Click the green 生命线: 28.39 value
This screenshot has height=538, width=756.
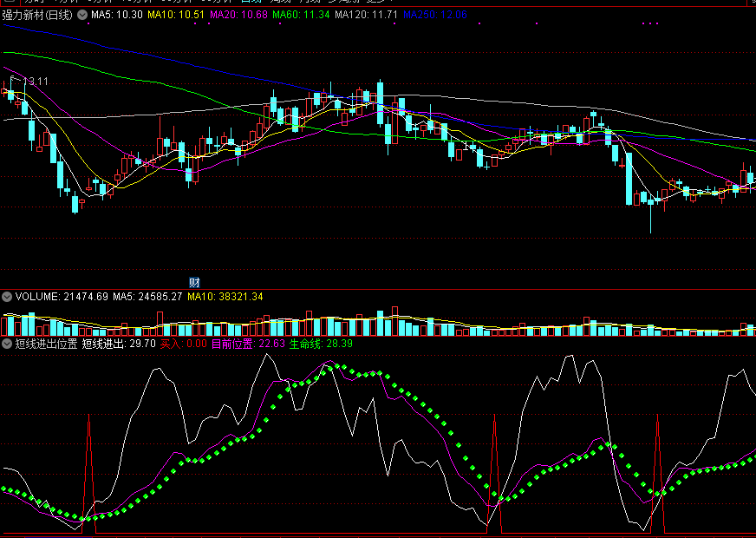tap(321, 344)
